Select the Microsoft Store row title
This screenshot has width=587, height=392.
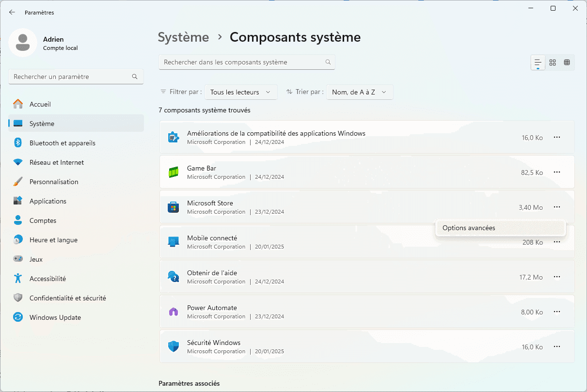click(x=210, y=203)
